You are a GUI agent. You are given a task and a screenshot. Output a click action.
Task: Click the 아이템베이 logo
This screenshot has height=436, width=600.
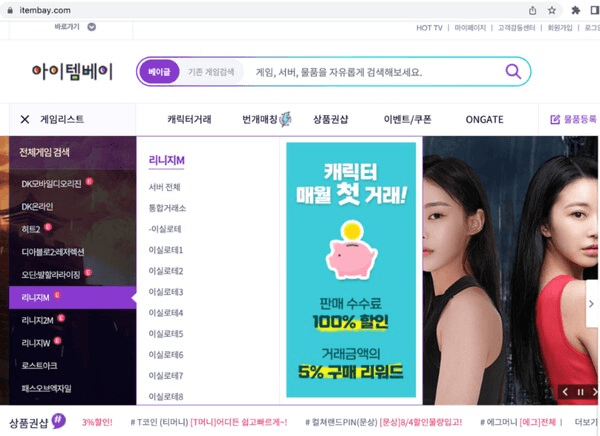tap(72, 71)
